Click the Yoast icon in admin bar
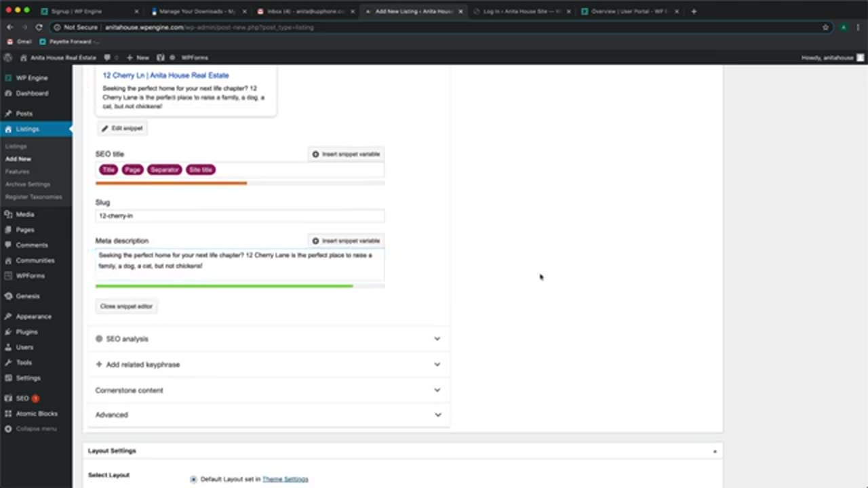 (161, 58)
